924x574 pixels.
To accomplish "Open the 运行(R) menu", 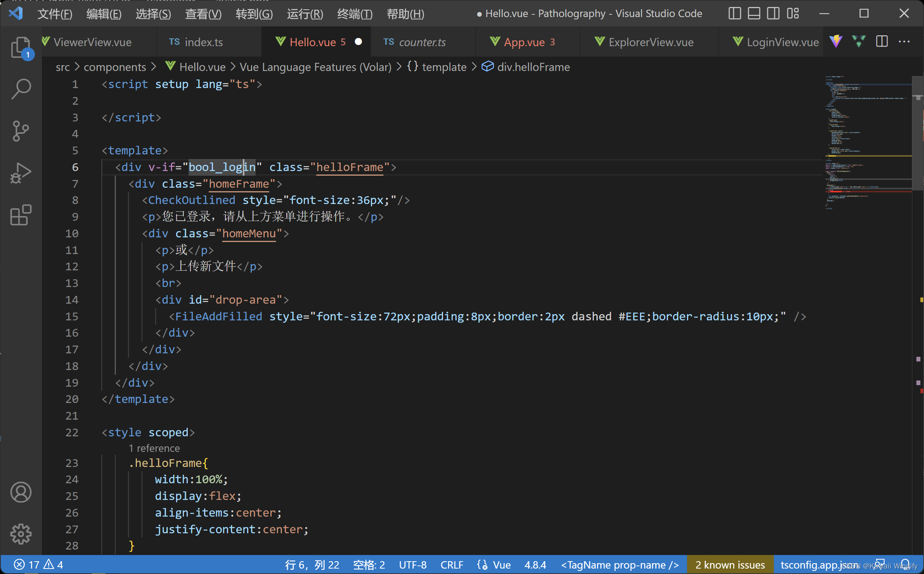I will (x=305, y=14).
